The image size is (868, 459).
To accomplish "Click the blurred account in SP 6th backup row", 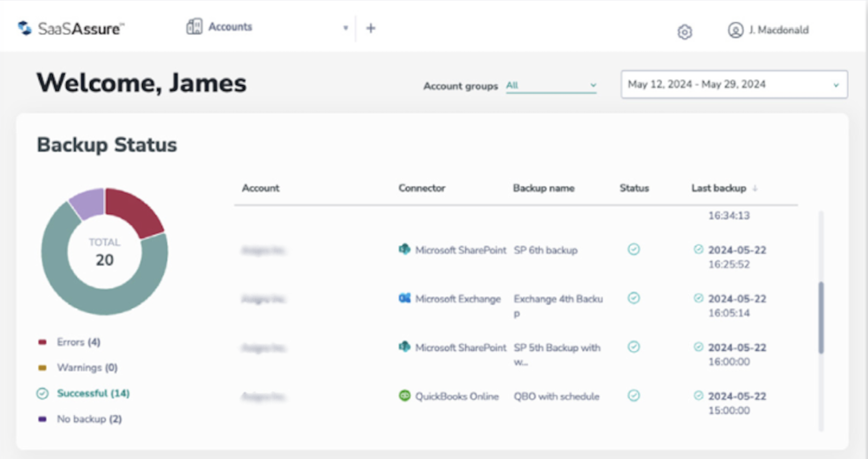I will pyautogui.click(x=263, y=250).
